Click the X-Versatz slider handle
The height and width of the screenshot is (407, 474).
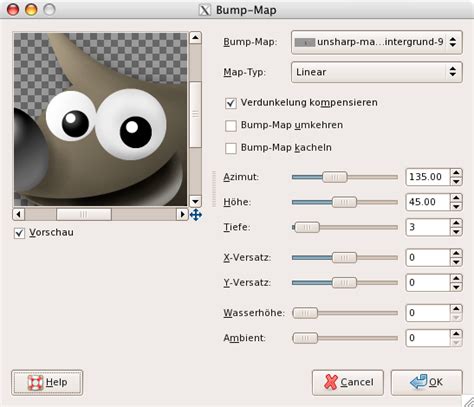coord(344,258)
